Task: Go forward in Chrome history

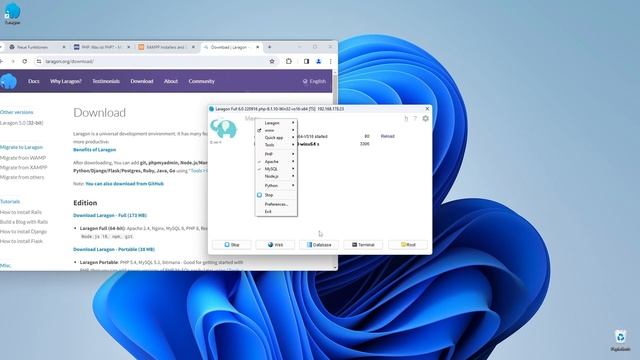Action: pyautogui.click(x=13, y=61)
